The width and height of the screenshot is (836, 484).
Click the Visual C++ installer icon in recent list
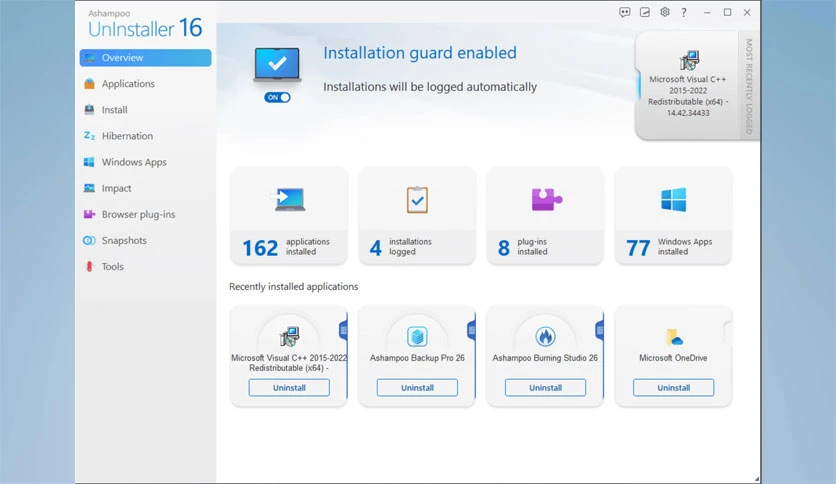click(289, 336)
